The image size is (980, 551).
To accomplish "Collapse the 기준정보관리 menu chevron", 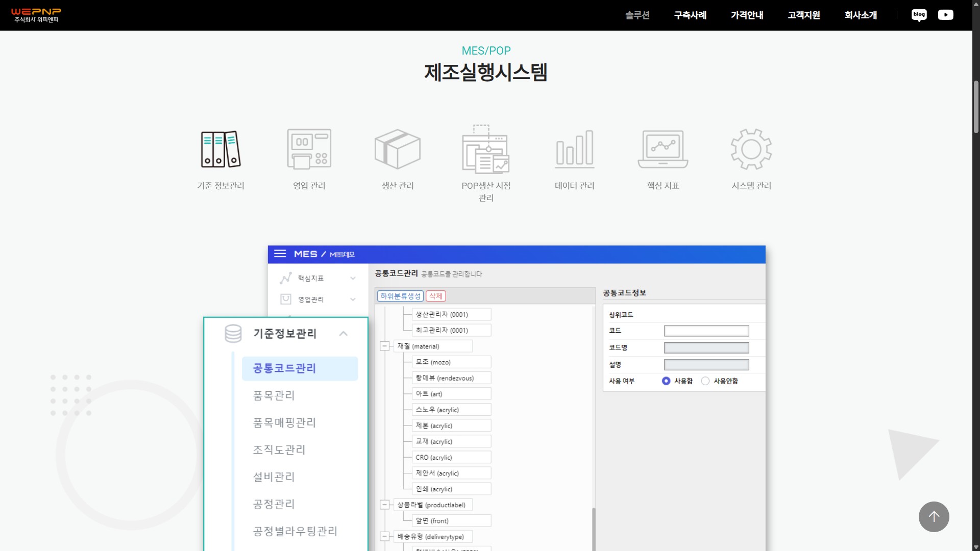I will (x=344, y=334).
